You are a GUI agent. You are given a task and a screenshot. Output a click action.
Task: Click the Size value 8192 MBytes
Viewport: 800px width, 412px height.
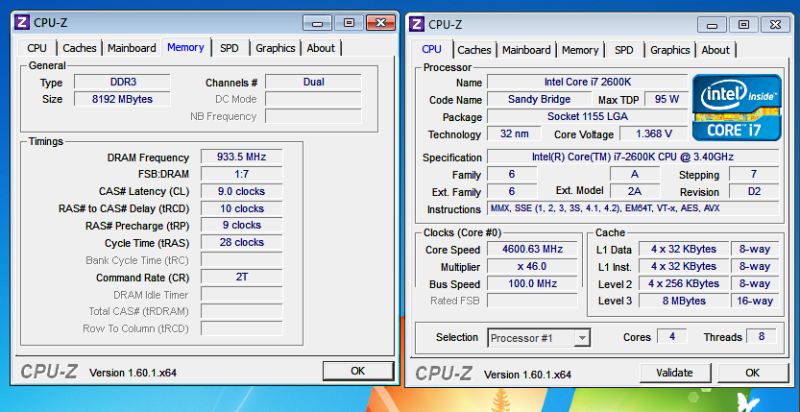[x=122, y=98]
